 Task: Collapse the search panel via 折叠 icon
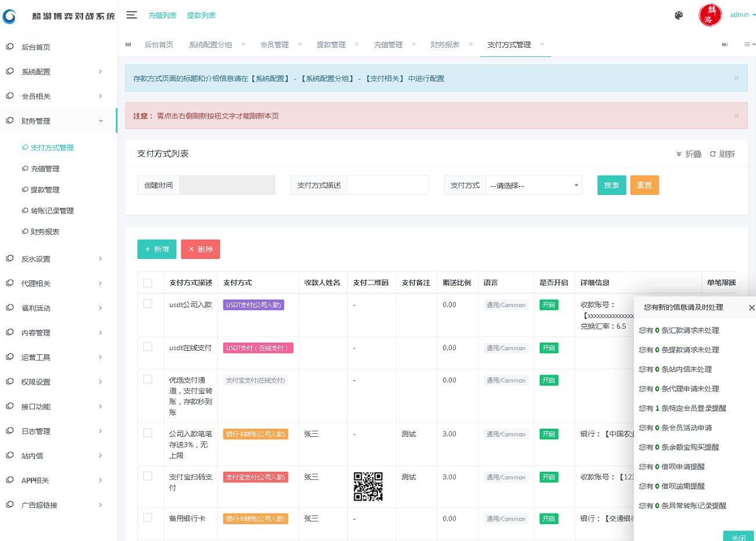679,154
